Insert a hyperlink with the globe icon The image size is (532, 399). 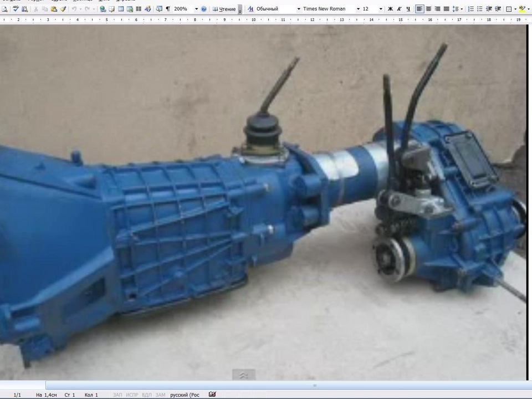pyautogui.click(x=103, y=9)
